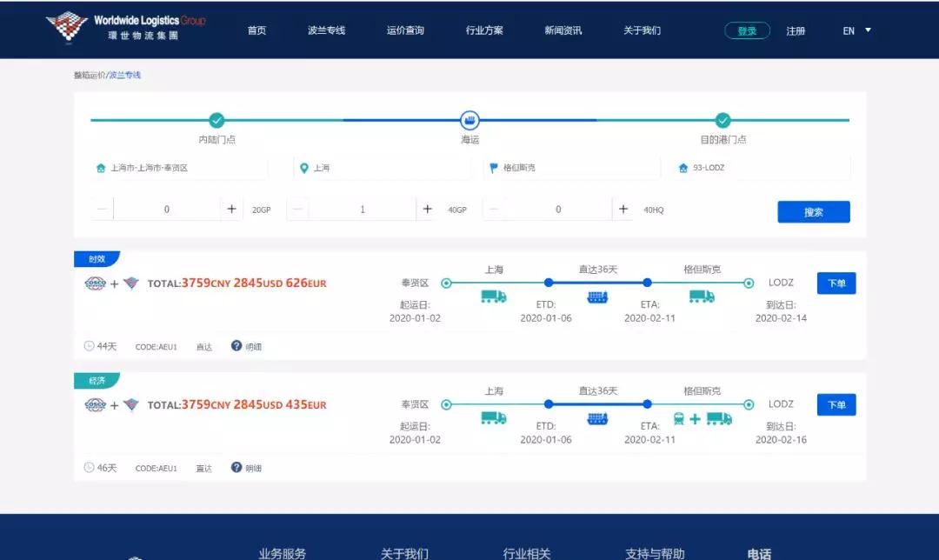This screenshot has height=560, width=939.
Task: Click the Worldwide Logistics Group logo
Action: (125, 27)
